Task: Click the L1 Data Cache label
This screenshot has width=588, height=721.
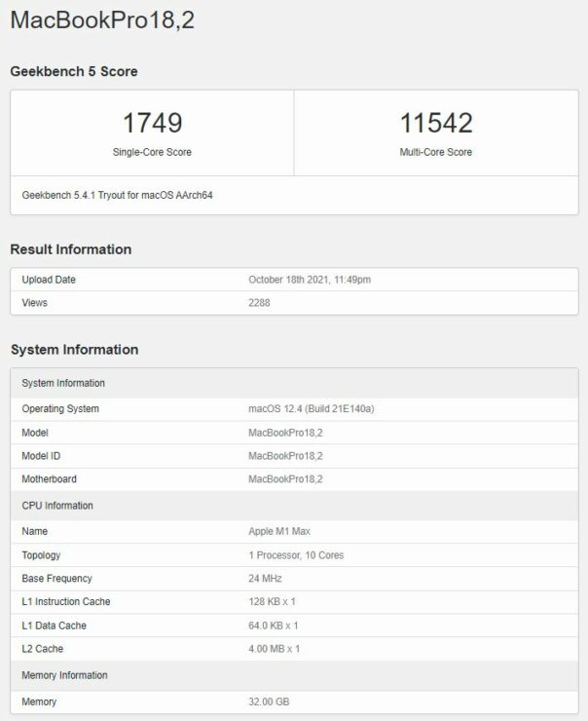Action: [55, 626]
